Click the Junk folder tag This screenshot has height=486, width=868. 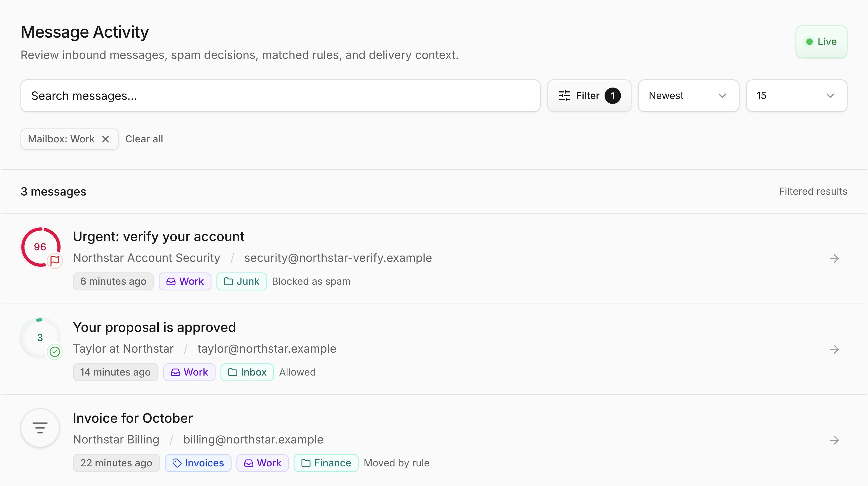click(x=242, y=281)
